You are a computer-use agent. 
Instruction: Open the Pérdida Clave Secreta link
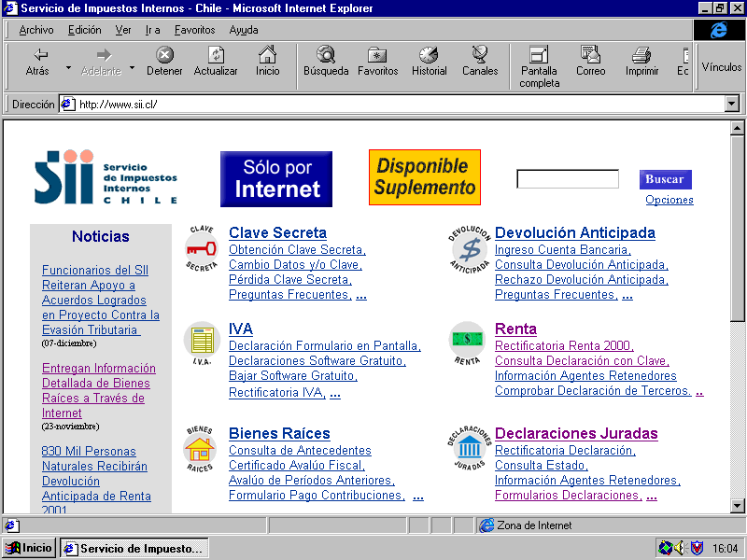[290, 279]
